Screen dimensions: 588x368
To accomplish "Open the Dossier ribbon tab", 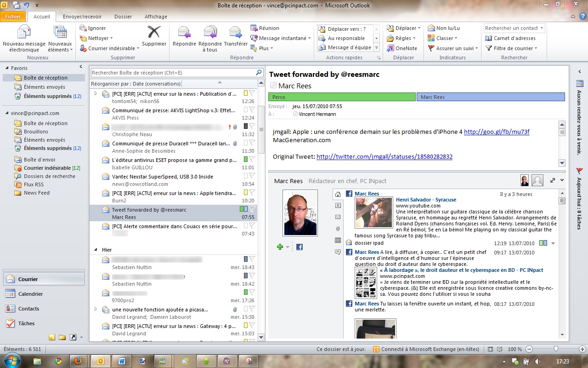I will 123,17.
